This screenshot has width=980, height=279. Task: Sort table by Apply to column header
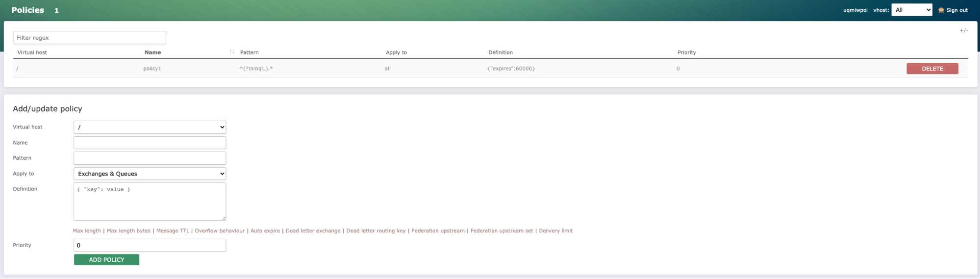pos(396,52)
